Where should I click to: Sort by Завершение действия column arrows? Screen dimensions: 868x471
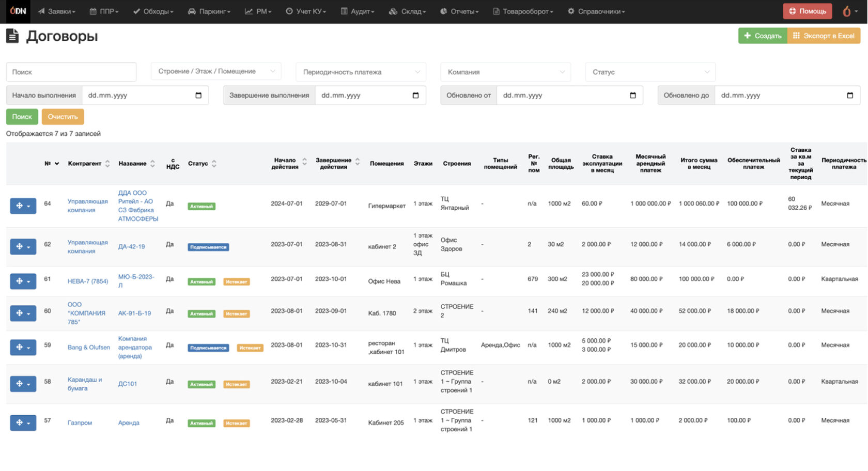click(x=357, y=162)
